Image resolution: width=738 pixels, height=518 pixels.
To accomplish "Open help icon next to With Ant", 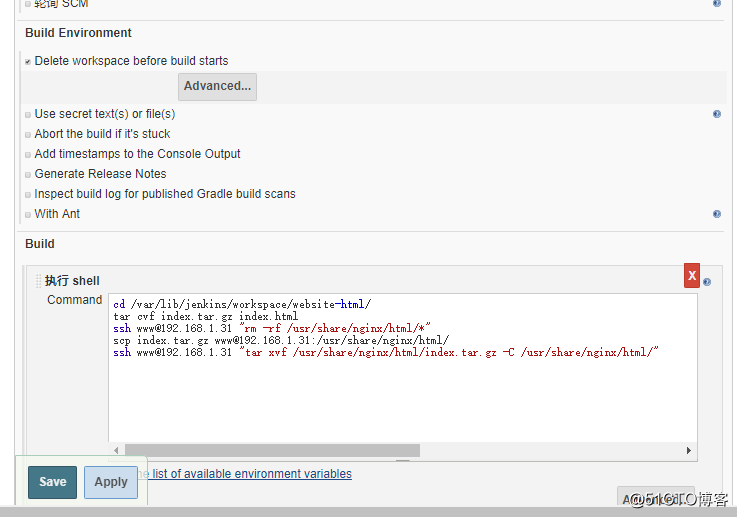I will (717, 214).
